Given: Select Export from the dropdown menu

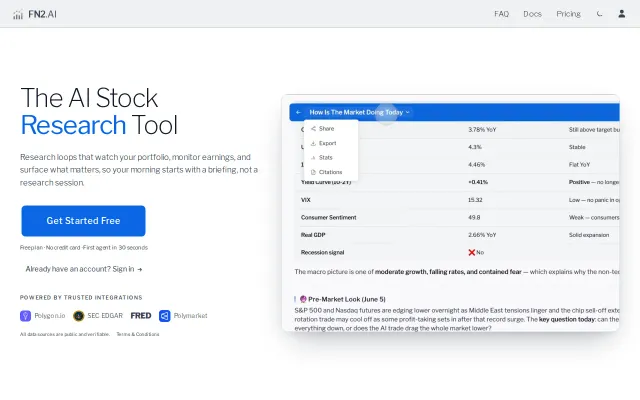Looking at the screenshot, I should tap(331, 143).
